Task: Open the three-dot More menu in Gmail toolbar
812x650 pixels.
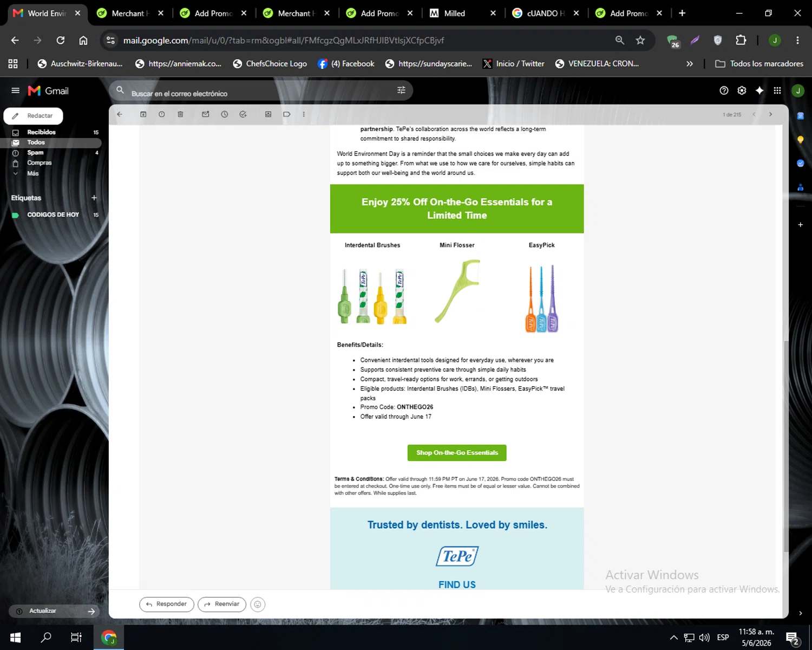Action: coord(304,114)
